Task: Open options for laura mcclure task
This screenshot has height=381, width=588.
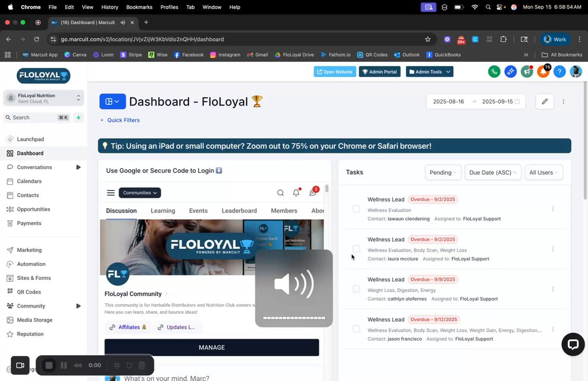Action: (x=553, y=249)
